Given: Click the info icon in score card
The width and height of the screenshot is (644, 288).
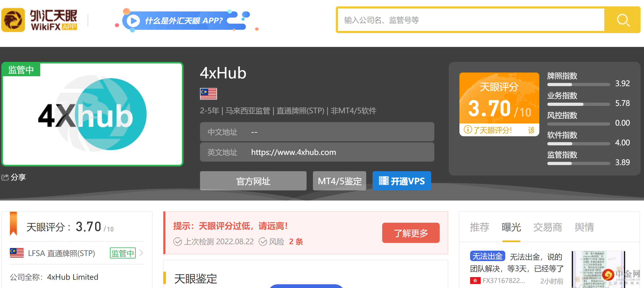Looking at the screenshot, I should point(468,130).
